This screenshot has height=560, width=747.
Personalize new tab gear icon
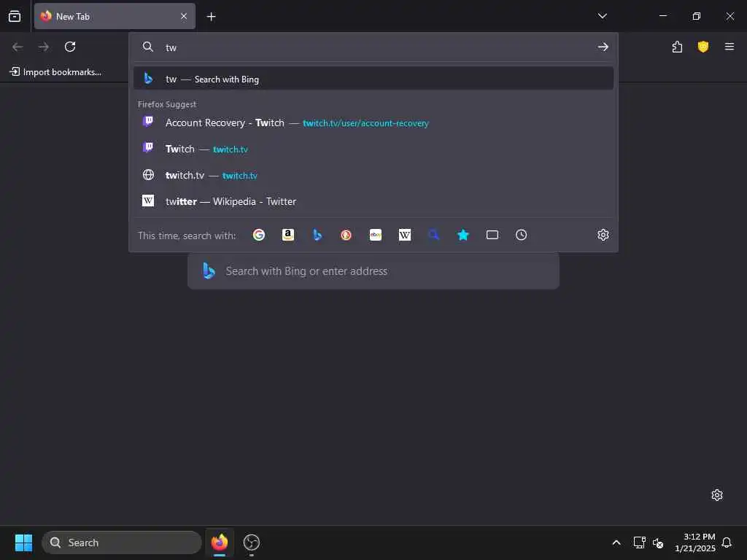pos(717,495)
